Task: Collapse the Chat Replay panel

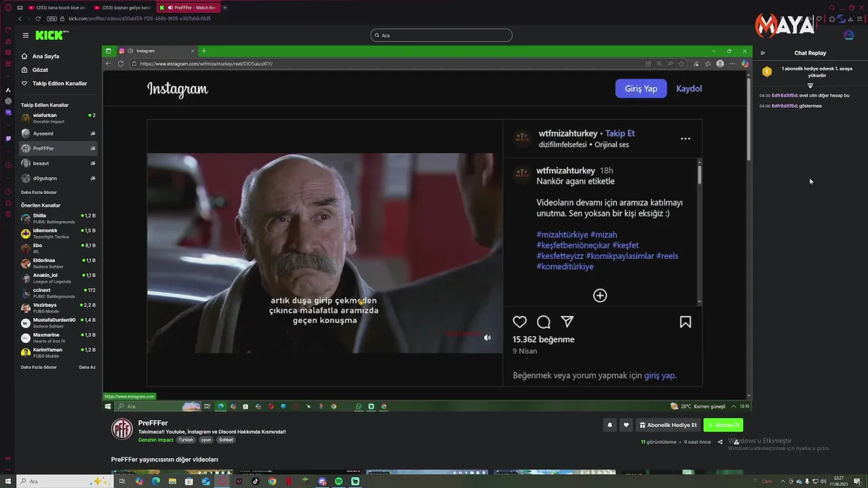Action: (x=763, y=53)
